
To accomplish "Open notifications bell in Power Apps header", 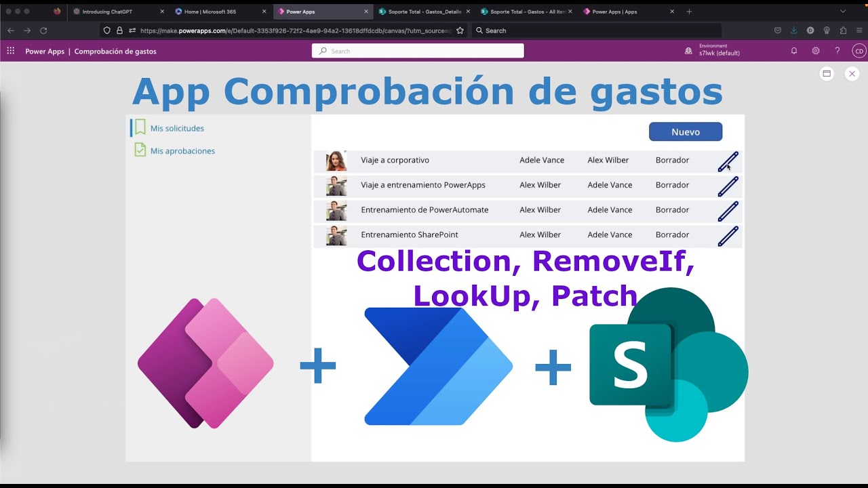I will tap(794, 51).
